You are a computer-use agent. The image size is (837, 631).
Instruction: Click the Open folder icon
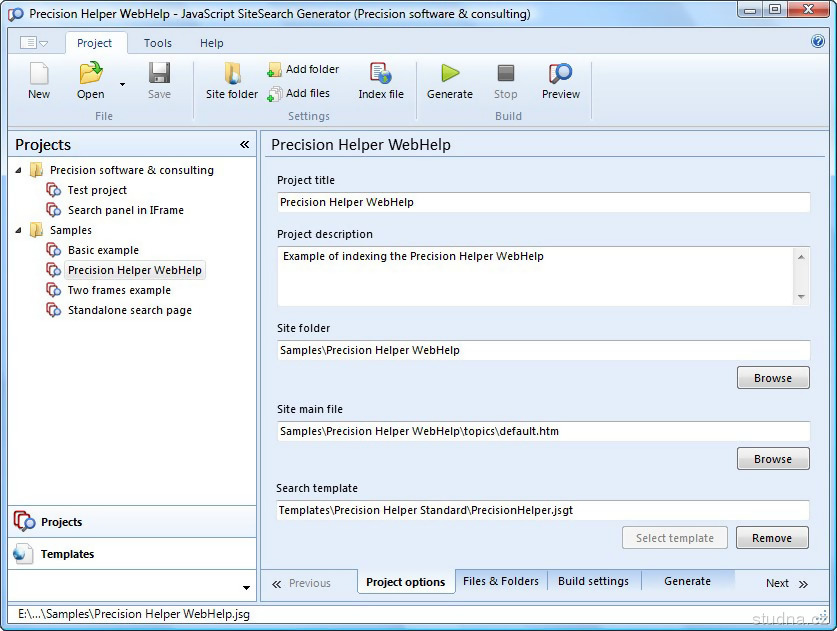tap(90, 75)
